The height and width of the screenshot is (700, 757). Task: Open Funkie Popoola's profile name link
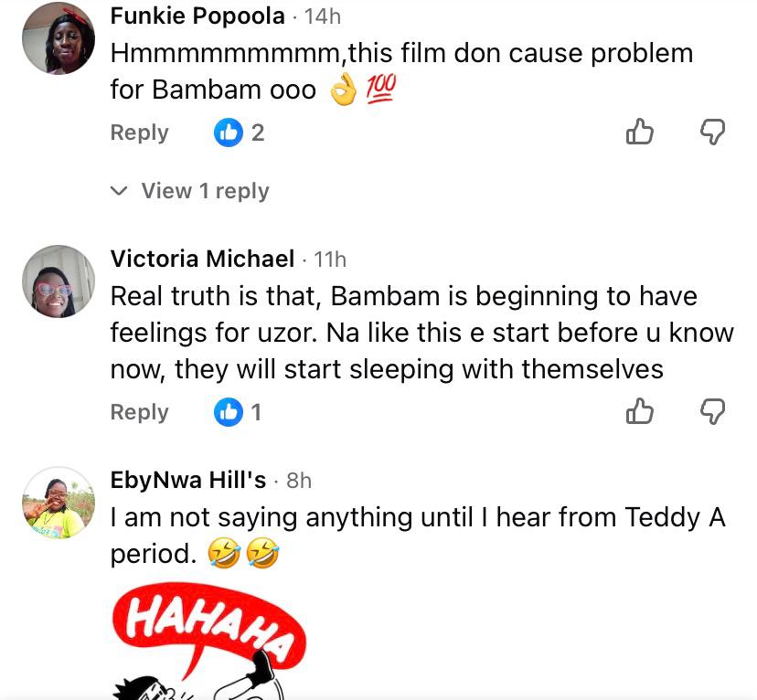tap(197, 16)
